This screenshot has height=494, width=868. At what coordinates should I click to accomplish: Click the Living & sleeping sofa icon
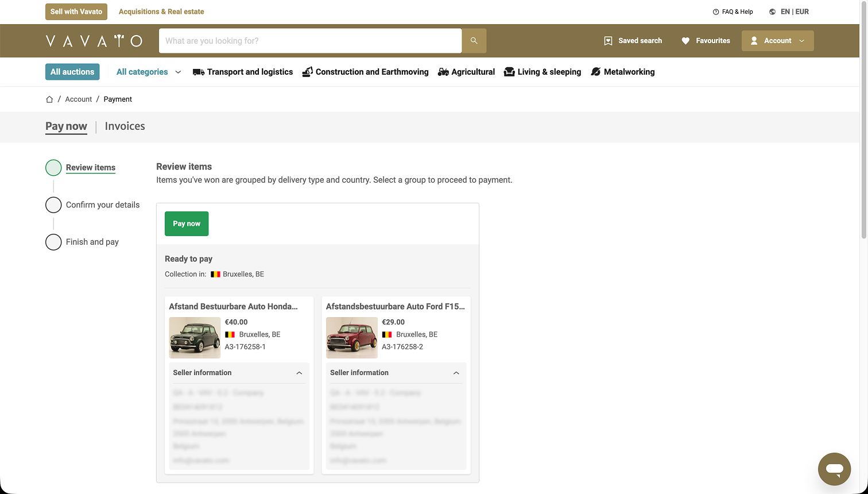pyautogui.click(x=509, y=72)
